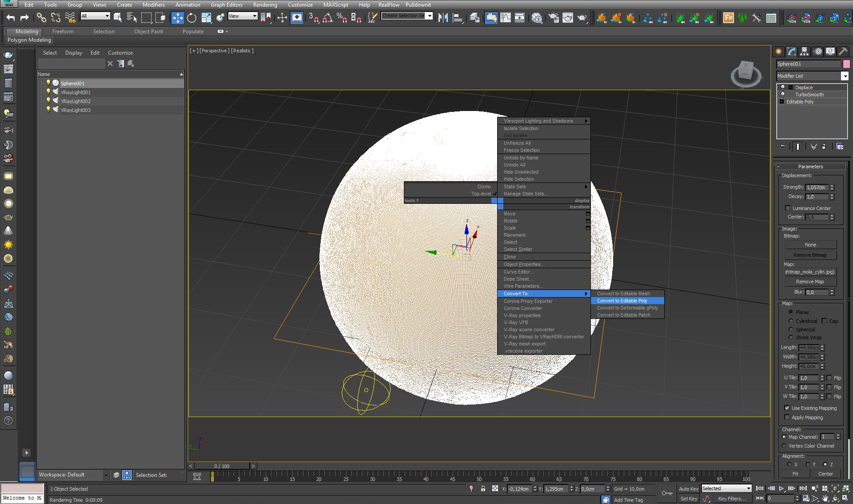Viewport: 853px width, 504px height.
Task: Toggle visibility lightbulb of VRayLight001
Action: (x=48, y=92)
